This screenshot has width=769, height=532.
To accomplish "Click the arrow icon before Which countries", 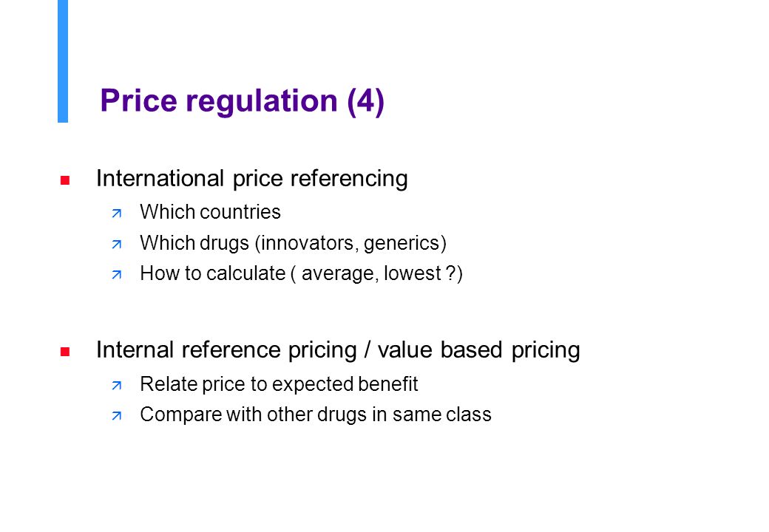I will (117, 214).
